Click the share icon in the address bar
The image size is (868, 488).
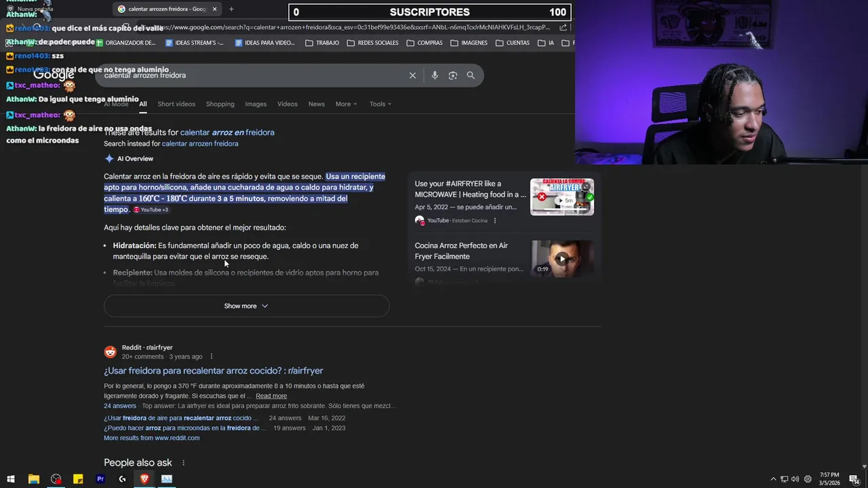(564, 27)
